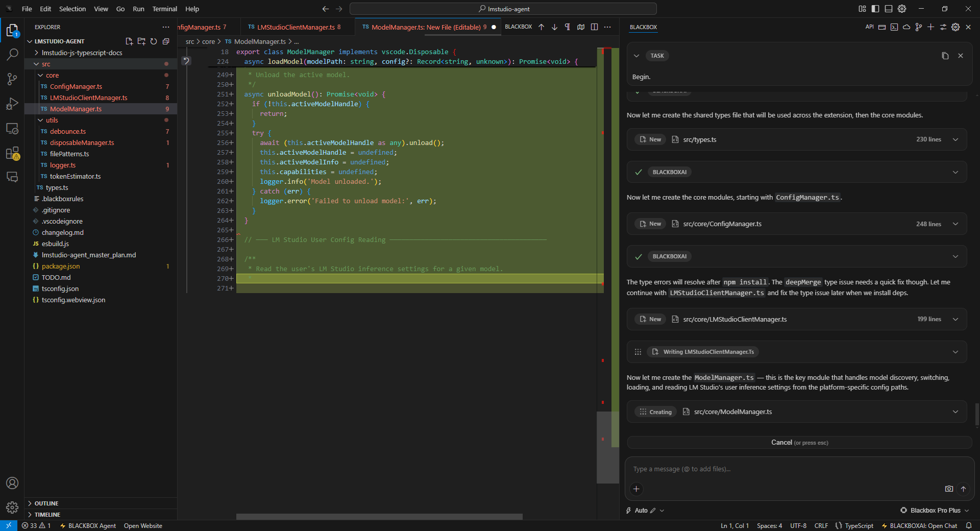Expand the src/types.ts file card
The width and height of the screenshot is (980, 531).
955,139
